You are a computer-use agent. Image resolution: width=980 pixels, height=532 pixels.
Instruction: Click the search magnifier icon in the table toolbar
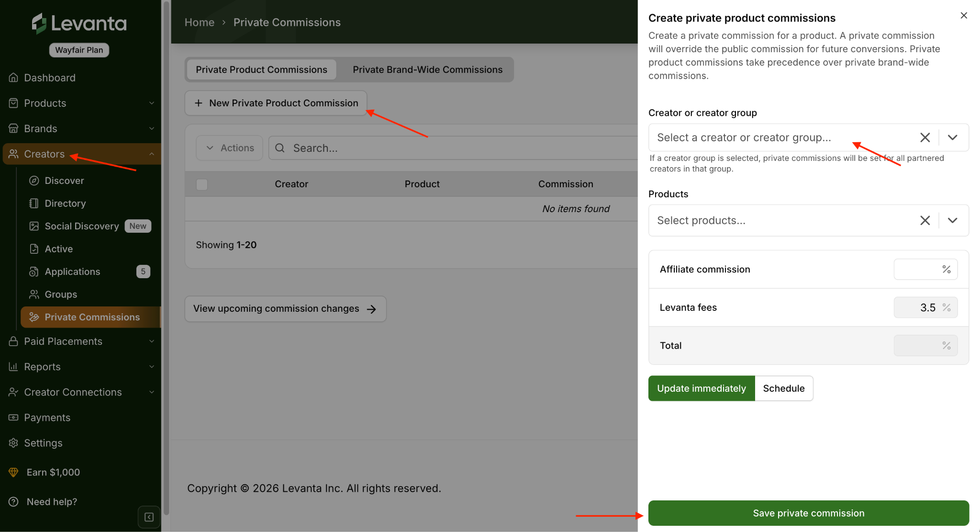(280, 148)
